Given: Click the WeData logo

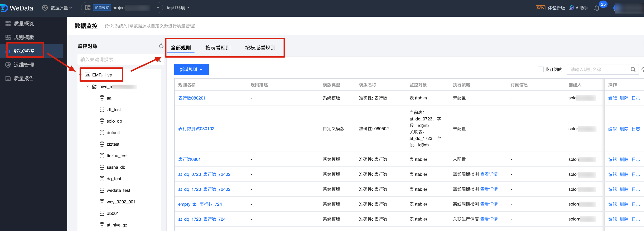Looking at the screenshot, I should pyautogui.click(x=17, y=8).
